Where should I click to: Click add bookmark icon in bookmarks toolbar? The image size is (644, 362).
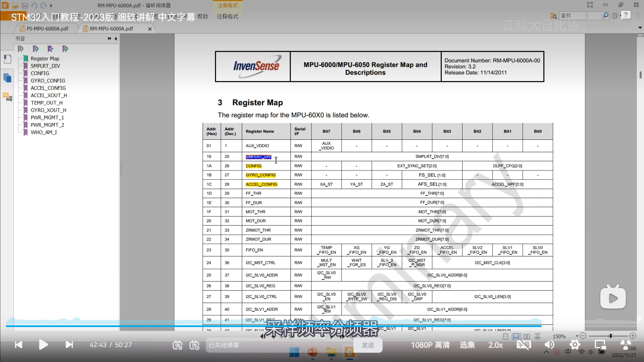point(35,49)
